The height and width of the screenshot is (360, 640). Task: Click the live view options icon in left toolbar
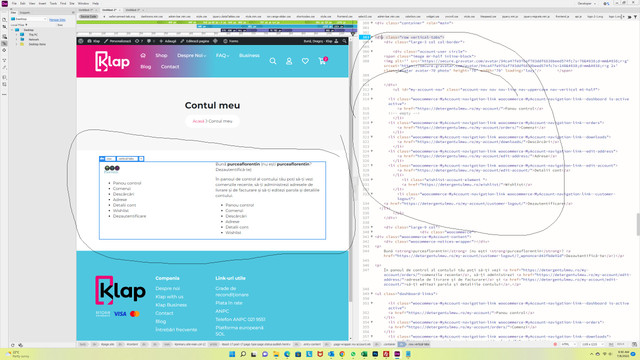(x=4, y=36)
